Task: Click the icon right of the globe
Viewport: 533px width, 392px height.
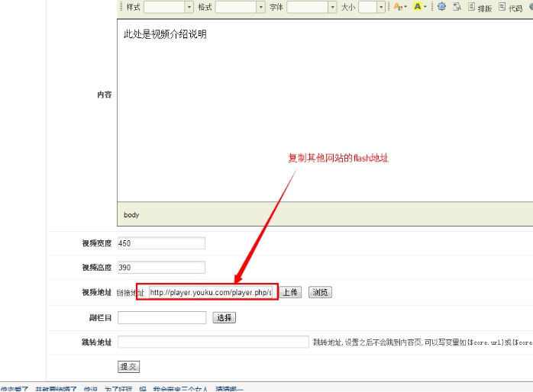Action: pyautogui.click(x=457, y=7)
